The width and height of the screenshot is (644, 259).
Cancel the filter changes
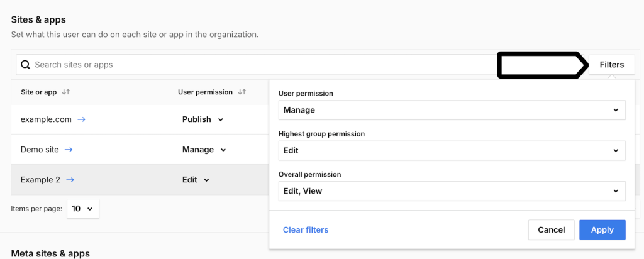(551, 230)
